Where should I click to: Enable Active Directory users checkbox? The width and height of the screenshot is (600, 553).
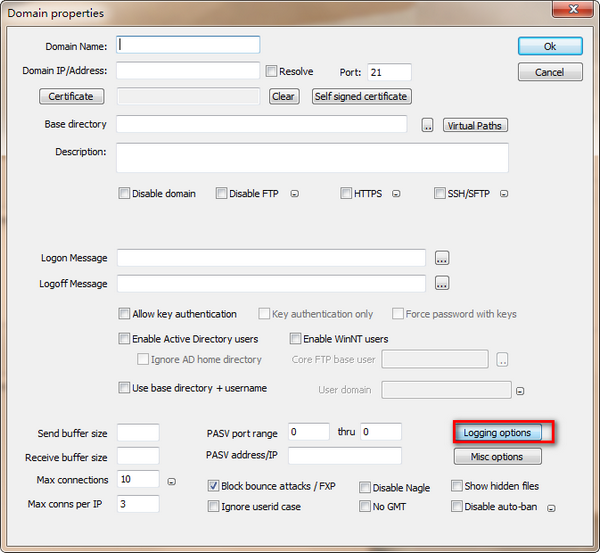pos(125,339)
